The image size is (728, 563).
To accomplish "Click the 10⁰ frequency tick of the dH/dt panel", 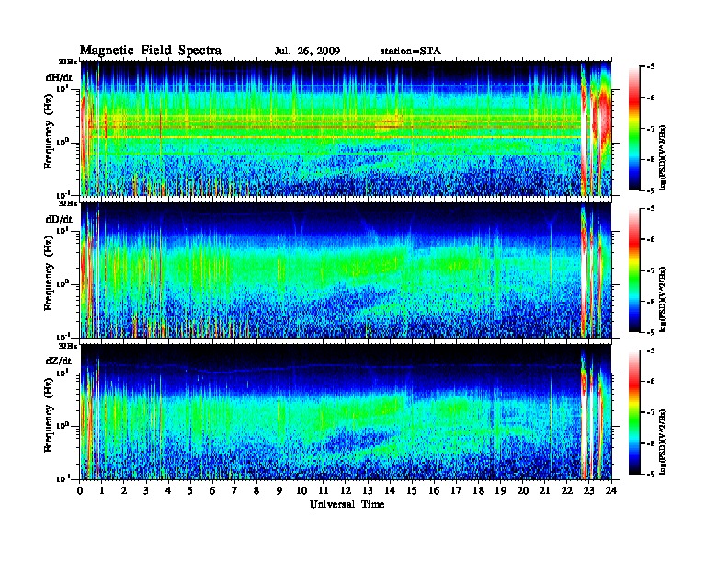I will click(63, 143).
